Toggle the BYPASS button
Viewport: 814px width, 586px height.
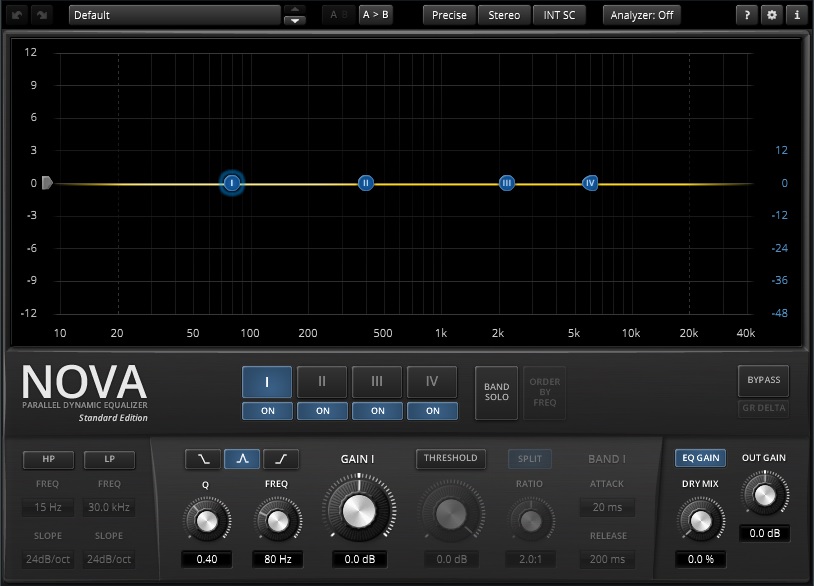pyautogui.click(x=764, y=380)
